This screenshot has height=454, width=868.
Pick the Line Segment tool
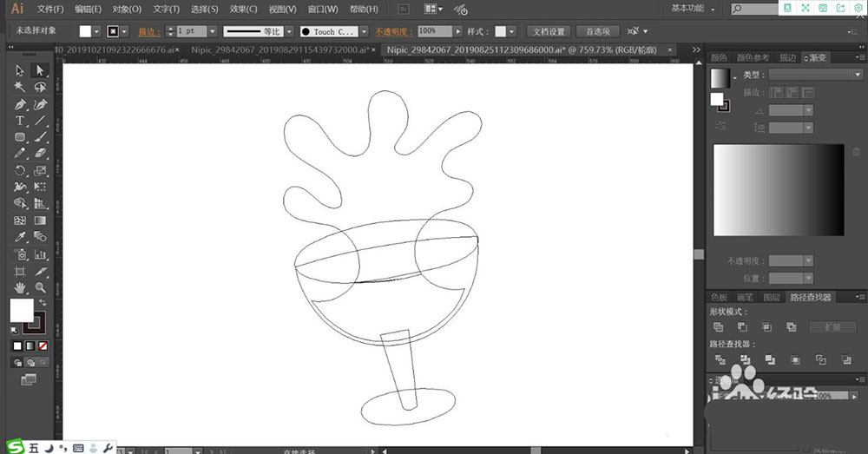tap(40, 120)
